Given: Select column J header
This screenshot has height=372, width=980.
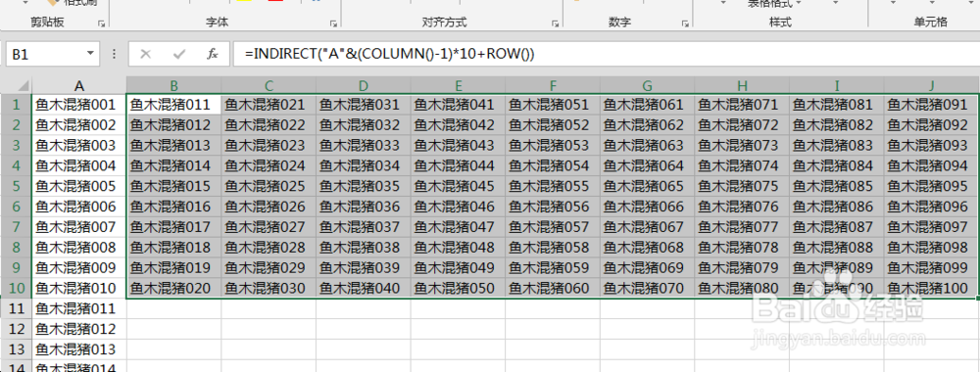Looking at the screenshot, I should [x=931, y=85].
